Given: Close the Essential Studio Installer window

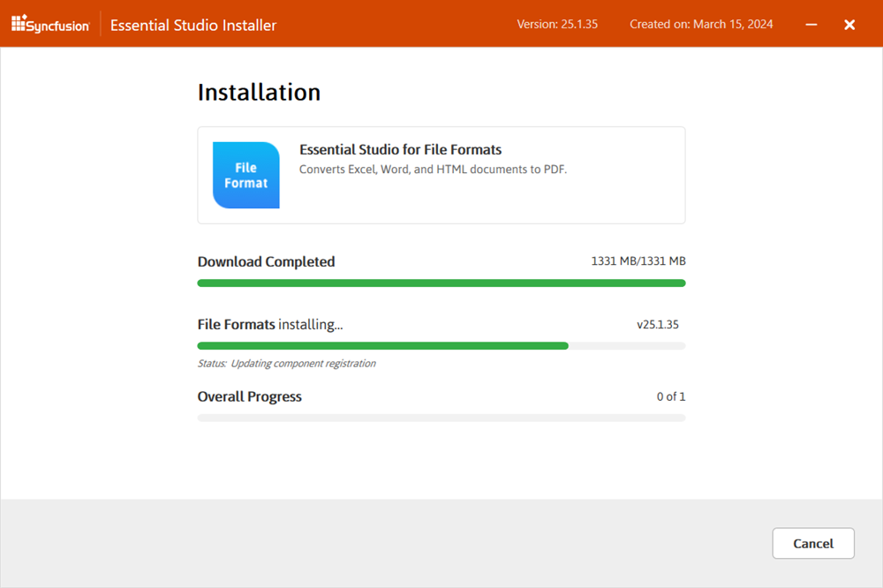Looking at the screenshot, I should coord(849,25).
